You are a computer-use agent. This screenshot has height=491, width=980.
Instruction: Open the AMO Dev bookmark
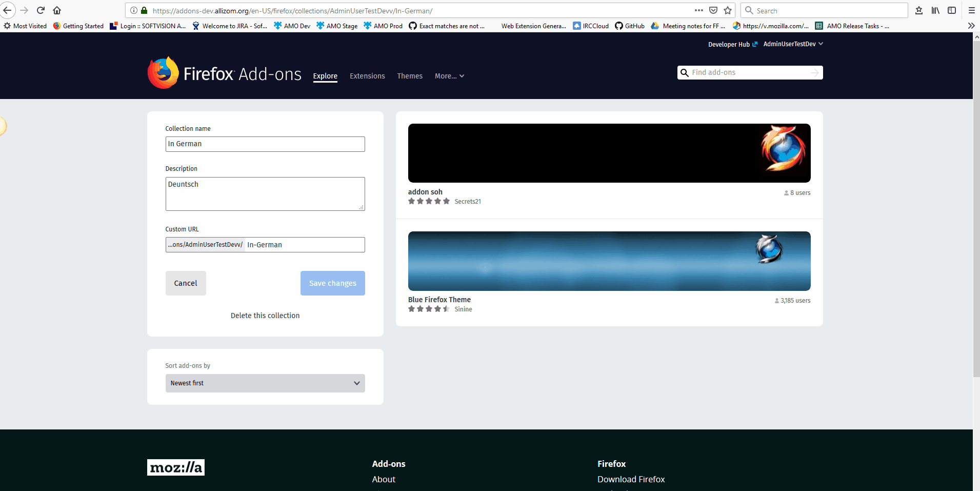pyautogui.click(x=292, y=26)
